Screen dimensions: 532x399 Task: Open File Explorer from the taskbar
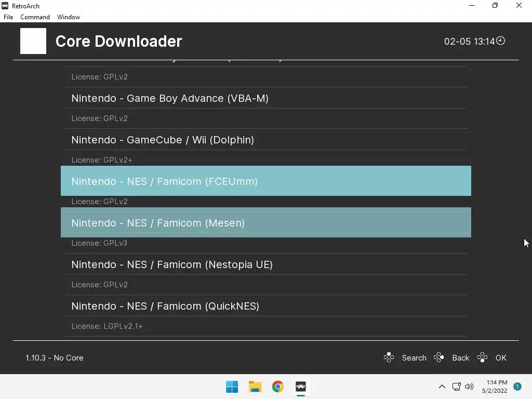pyautogui.click(x=255, y=387)
